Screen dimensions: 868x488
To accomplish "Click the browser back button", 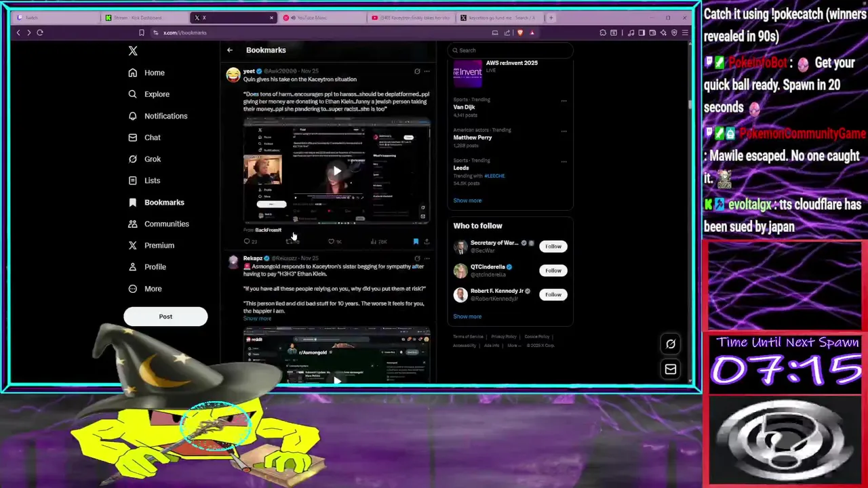I will pos(18,33).
